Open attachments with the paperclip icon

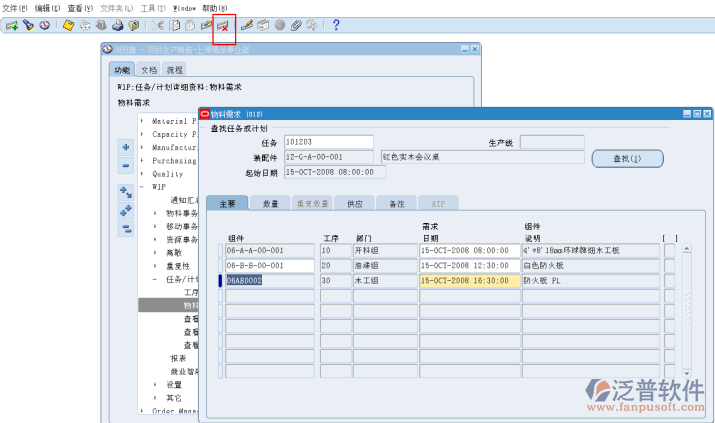pyautogui.click(x=296, y=25)
